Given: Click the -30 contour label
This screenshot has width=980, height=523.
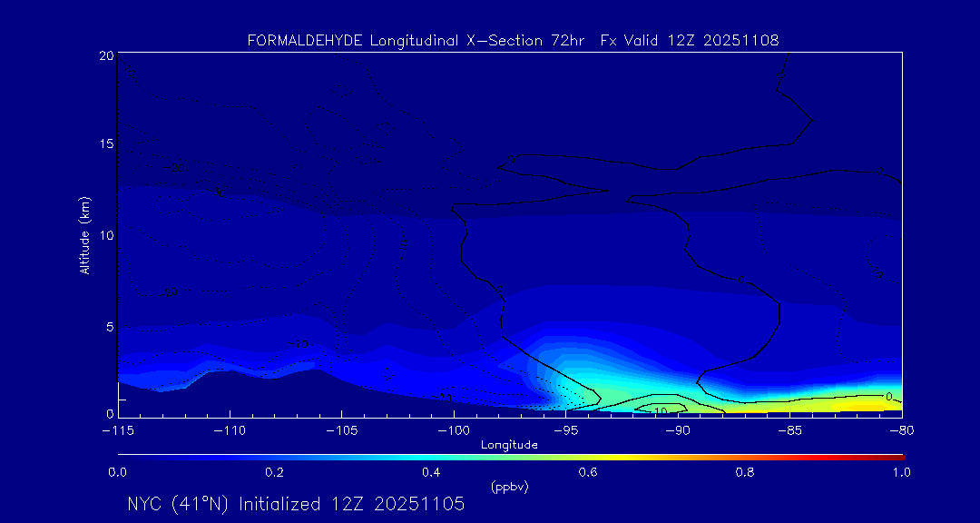Looking at the screenshot, I should [x=218, y=192].
